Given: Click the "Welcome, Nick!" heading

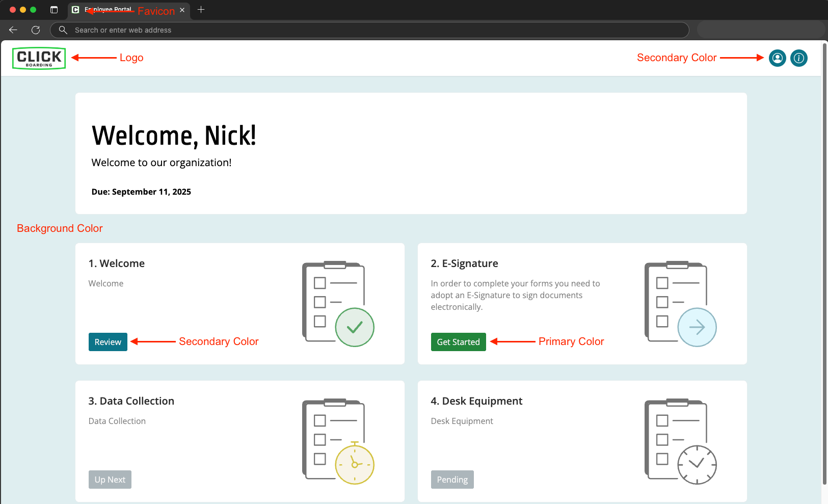Looking at the screenshot, I should [x=174, y=136].
